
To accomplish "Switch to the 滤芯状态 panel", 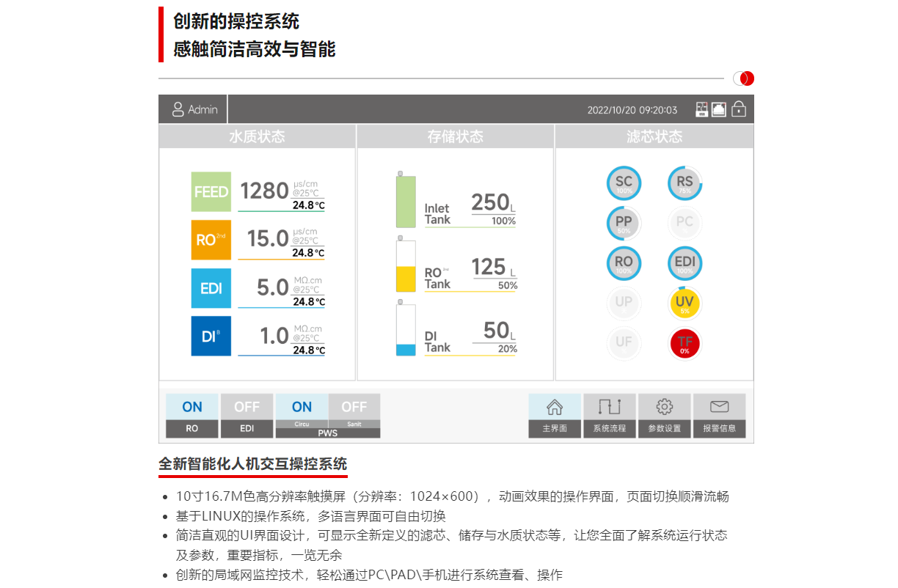I will pyautogui.click(x=654, y=136).
